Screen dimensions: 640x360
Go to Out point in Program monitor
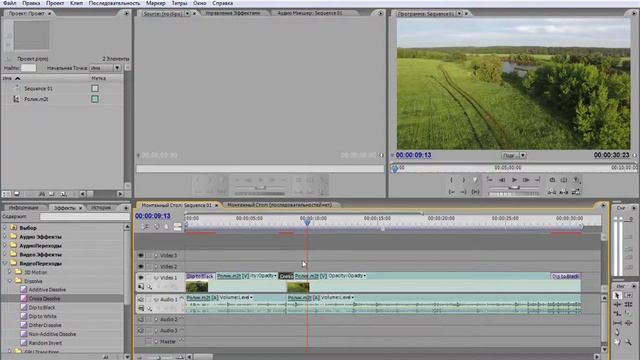[x=463, y=191]
